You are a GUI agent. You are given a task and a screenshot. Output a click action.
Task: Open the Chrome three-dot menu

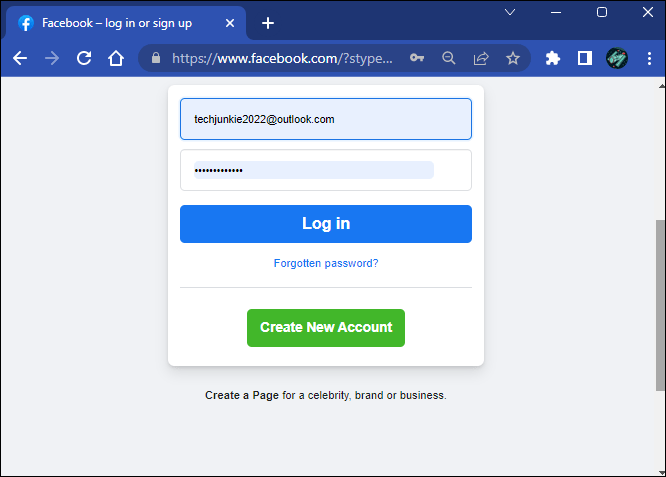point(649,58)
